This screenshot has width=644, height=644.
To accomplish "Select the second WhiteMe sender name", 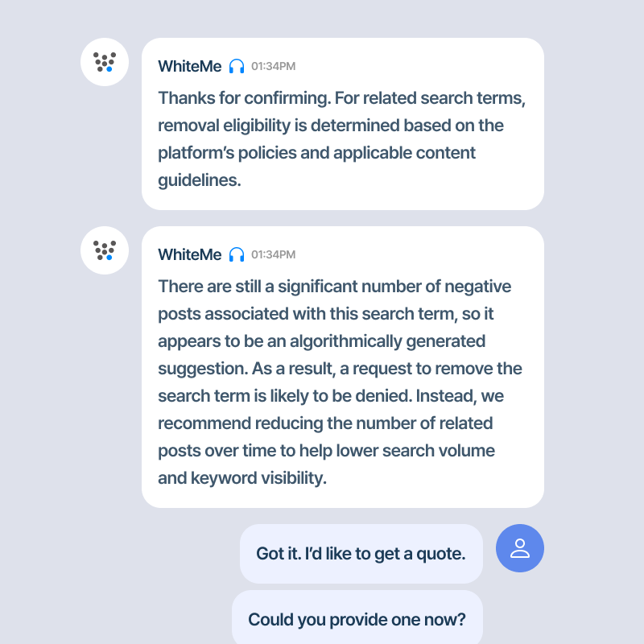I will [x=190, y=254].
